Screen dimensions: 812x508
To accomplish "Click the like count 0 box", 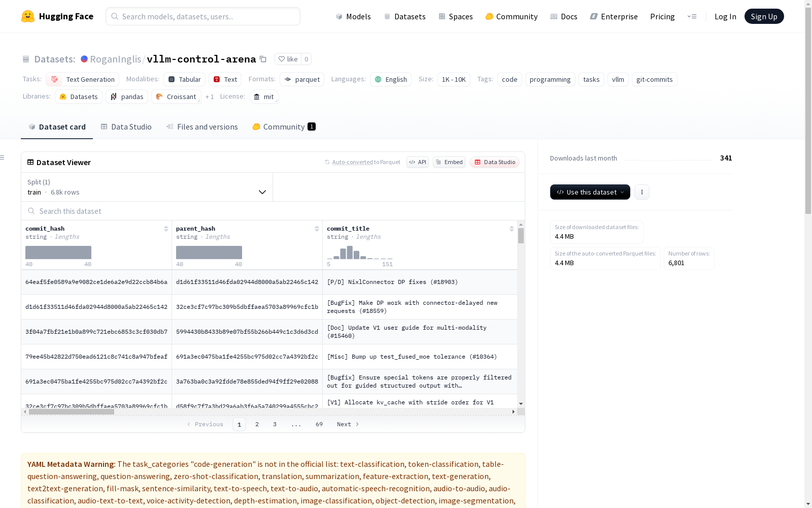I will tap(306, 59).
